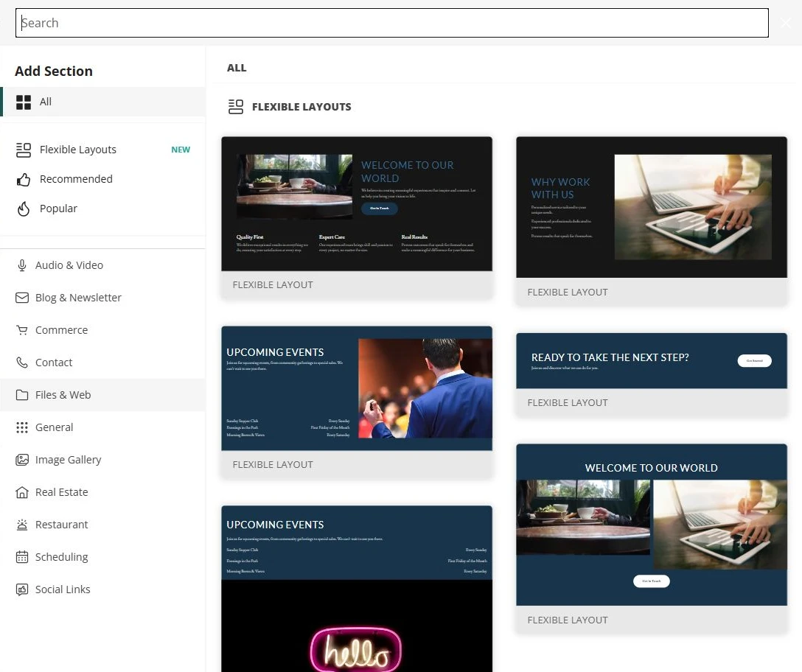Viewport: 802px width, 672px height.
Task: Open the Recommended sections label
Action: click(76, 179)
